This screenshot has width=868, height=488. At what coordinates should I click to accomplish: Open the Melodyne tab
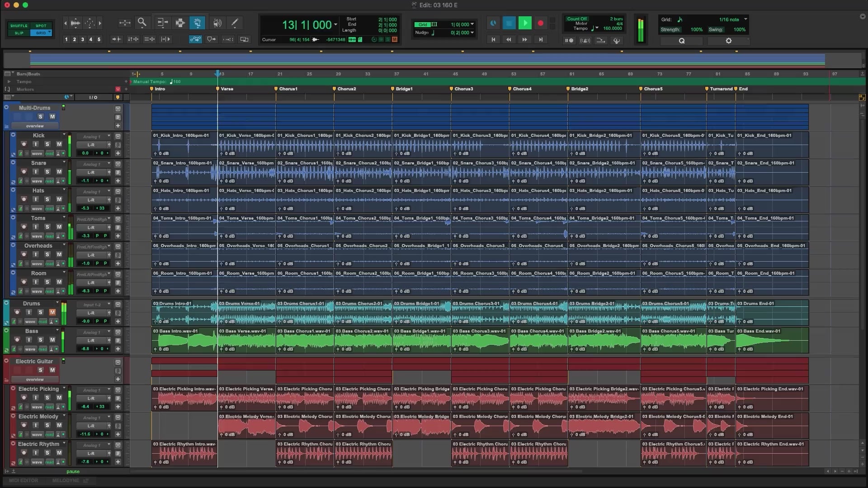(66, 481)
